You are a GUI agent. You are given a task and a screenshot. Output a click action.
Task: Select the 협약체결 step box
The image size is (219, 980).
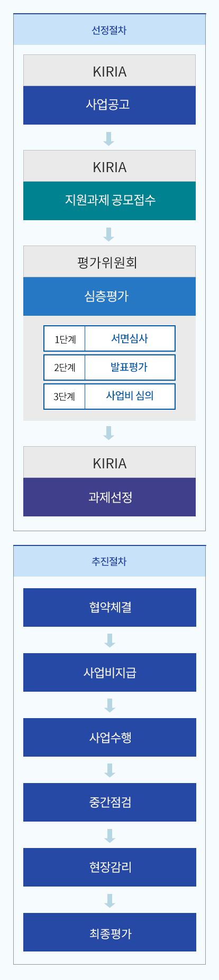(109, 607)
